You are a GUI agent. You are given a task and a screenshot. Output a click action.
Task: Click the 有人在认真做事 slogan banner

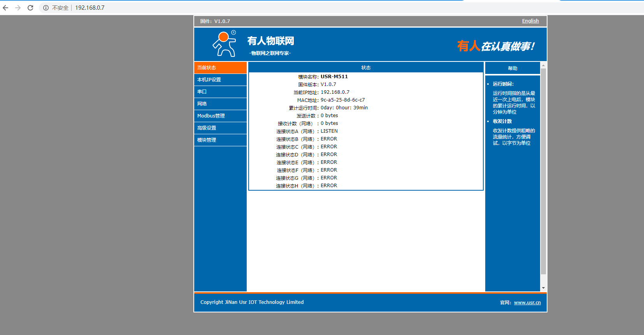coord(495,46)
